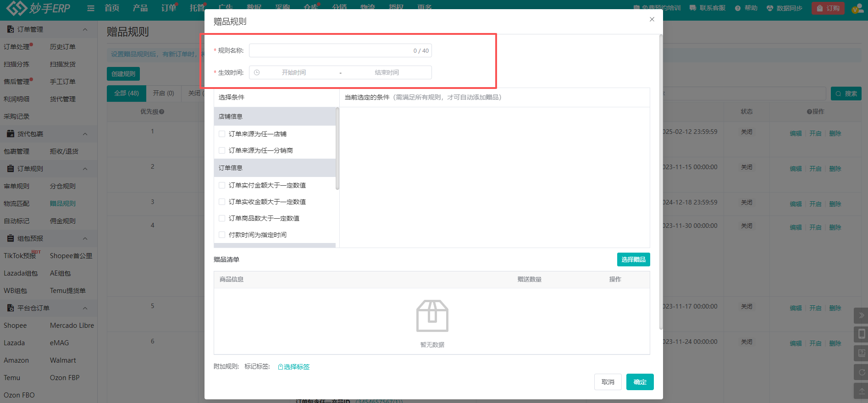Open the mobile phone floating icon
The height and width of the screenshot is (403, 868).
(x=861, y=334)
